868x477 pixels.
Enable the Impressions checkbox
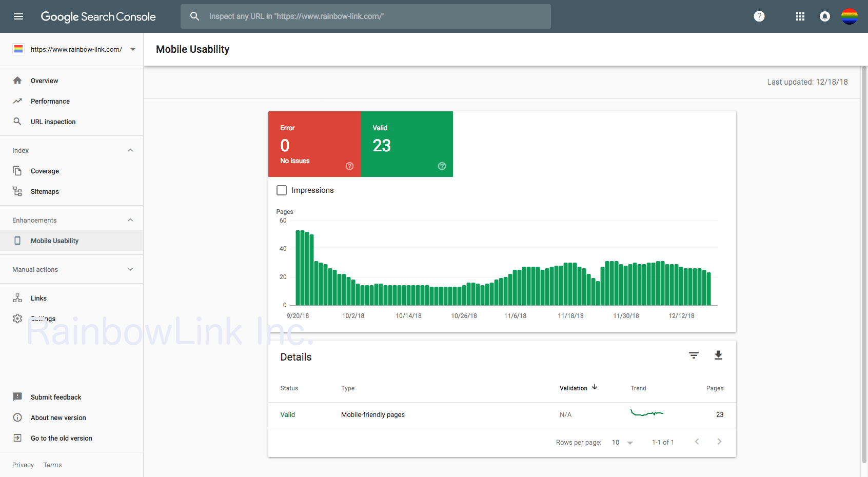pyautogui.click(x=282, y=190)
